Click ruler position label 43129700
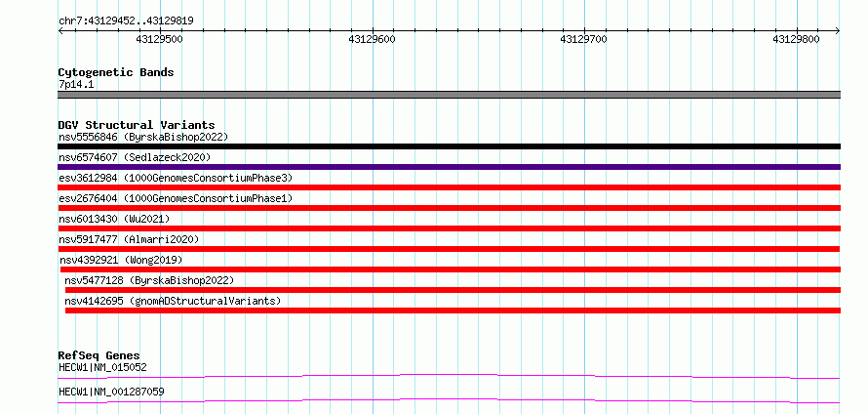This screenshot has width=868, height=414. 583,39
